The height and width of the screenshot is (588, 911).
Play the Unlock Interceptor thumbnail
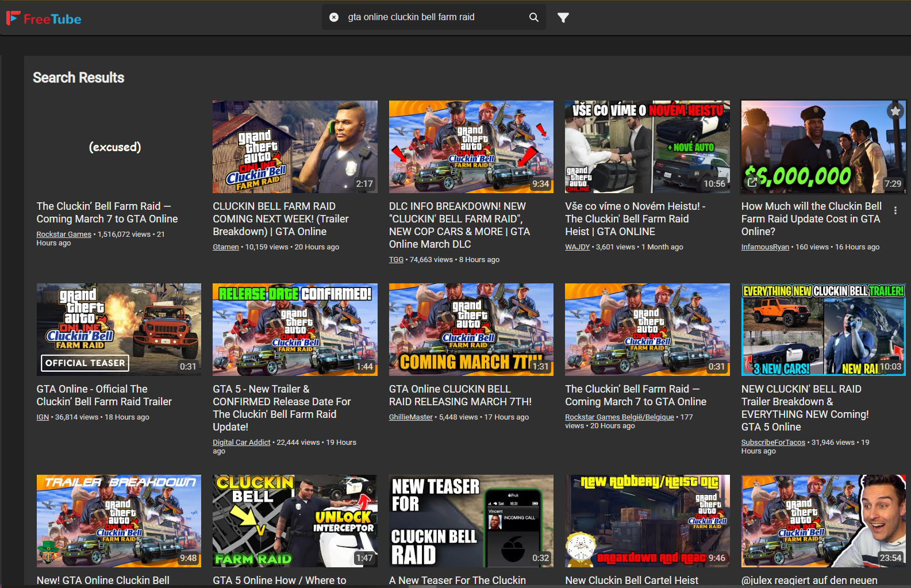click(295, 521)
